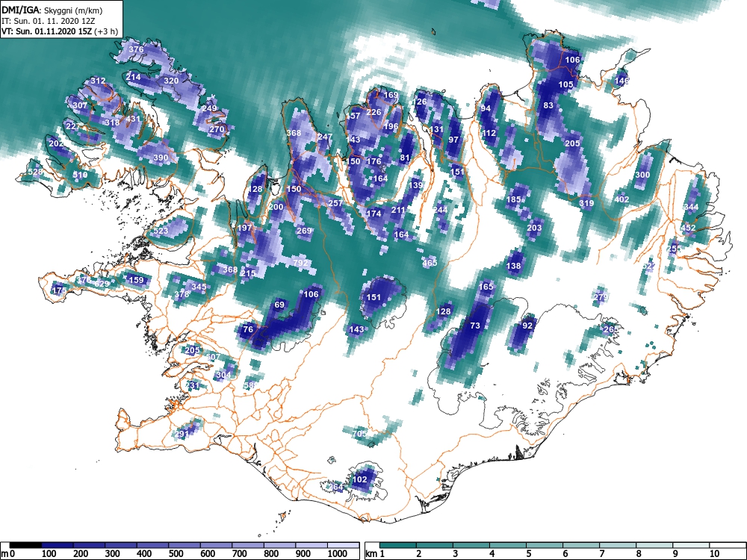Click the visibility value 211
Image resolution: width=747 pixels, height=560 pixels.
click(x=398, y=210)
